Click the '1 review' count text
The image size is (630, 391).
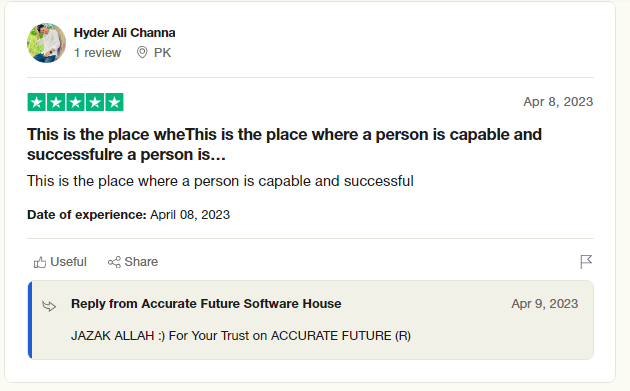coord(97,53)
